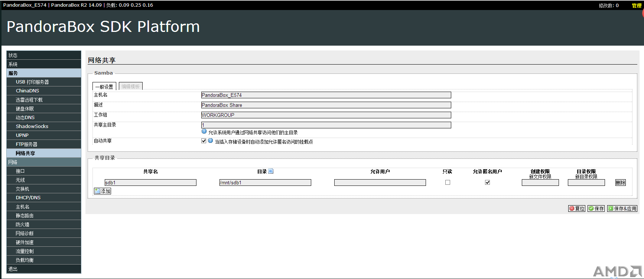
Task: Open 硬盘休眠 page
Action: tap(44, 109)
